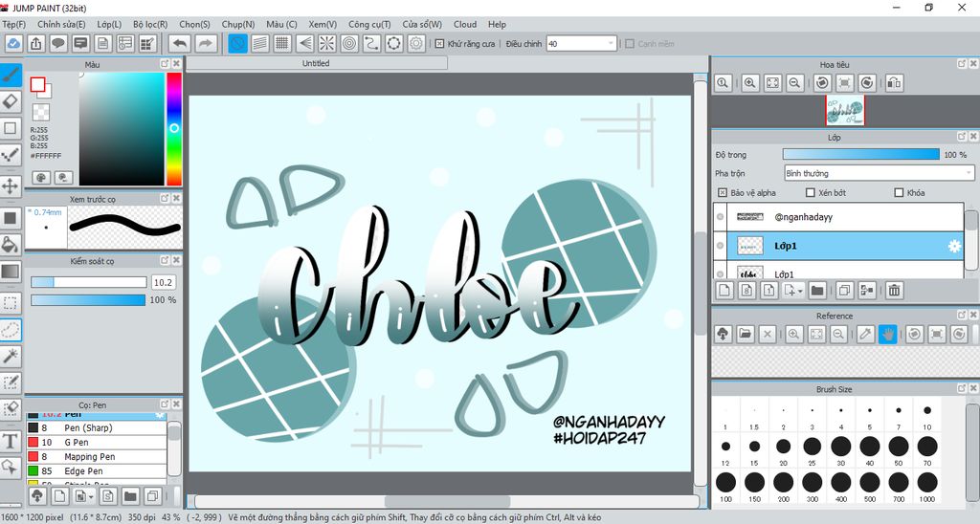Click the brush size value field 10.2
The image size is (980, 524).
tap(163, 282)
